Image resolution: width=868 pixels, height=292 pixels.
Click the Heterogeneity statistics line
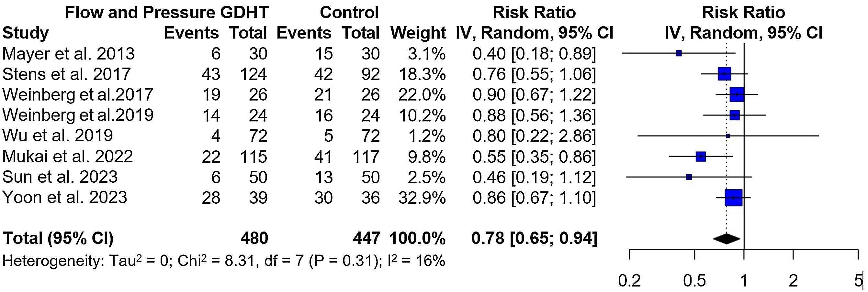tap(224, 261)
